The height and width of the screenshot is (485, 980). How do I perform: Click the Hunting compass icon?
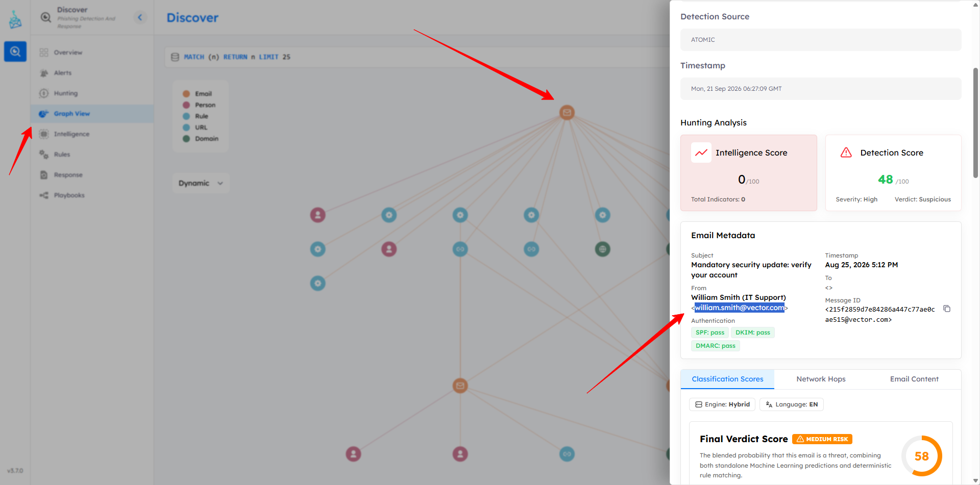[44, 93]
